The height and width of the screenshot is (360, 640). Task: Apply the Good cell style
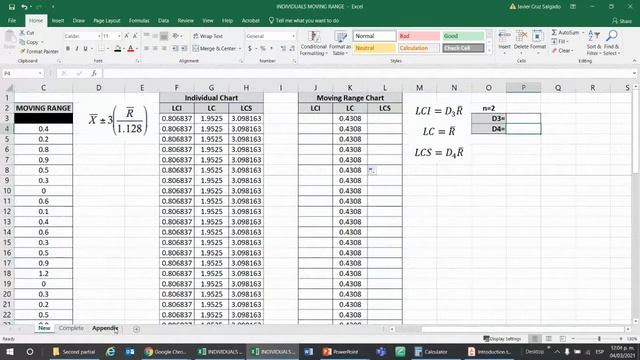(463, 36)
